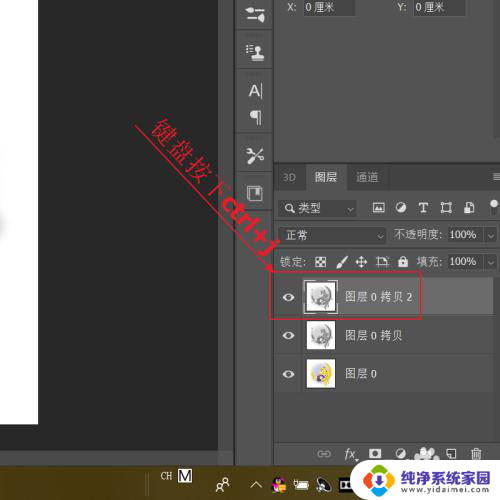Show hidden system tray icons
This screenshot has height=500, width=500.
tap(256, 484)
